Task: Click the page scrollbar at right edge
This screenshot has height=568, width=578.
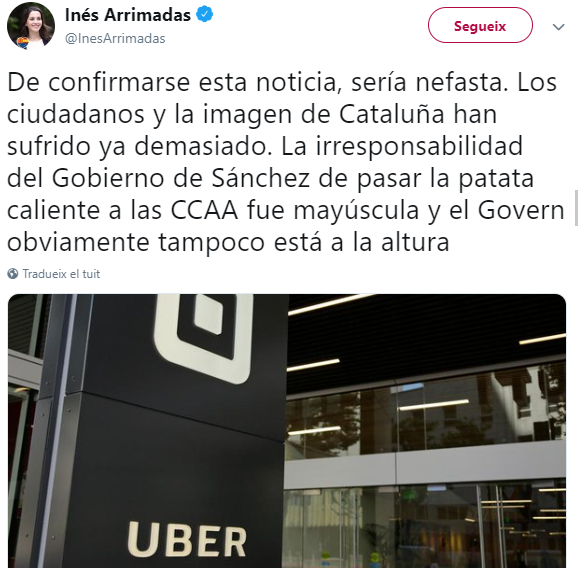Action: coord(576,208)
